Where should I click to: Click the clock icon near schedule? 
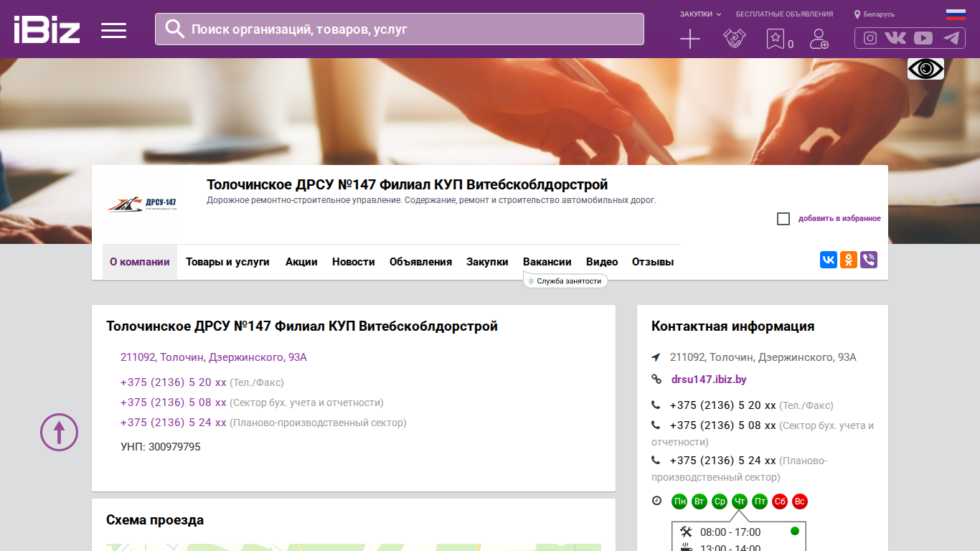tap(656, 501)
